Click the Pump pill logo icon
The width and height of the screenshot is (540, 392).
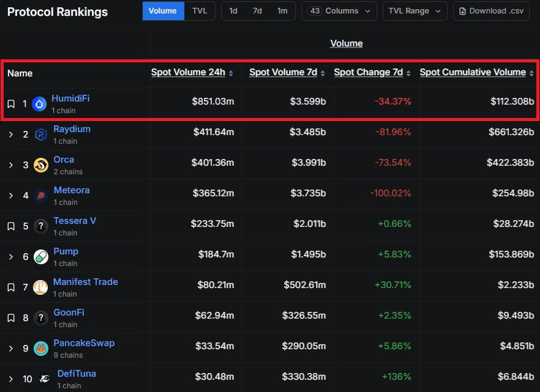point(41,257)
